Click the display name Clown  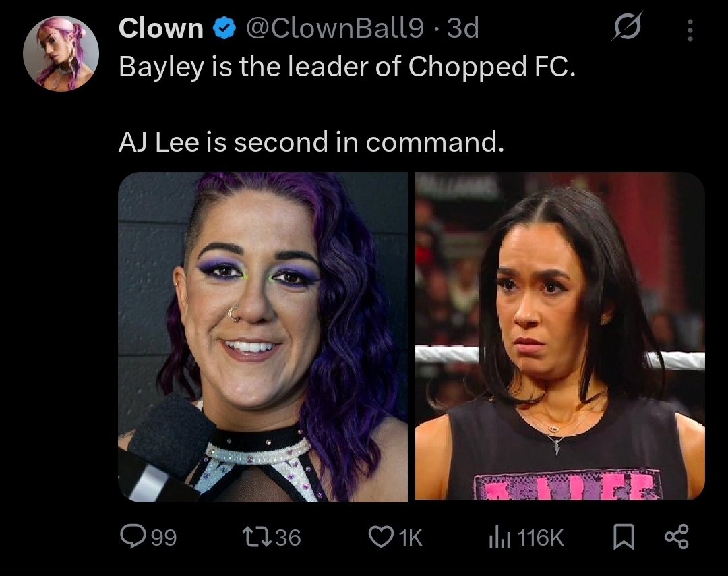(160, 28)
